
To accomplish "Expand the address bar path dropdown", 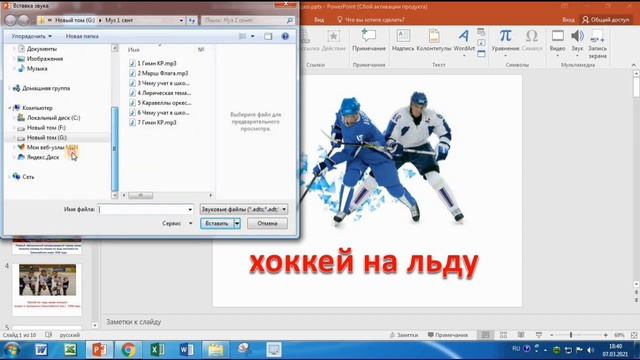I will point(181,20).
